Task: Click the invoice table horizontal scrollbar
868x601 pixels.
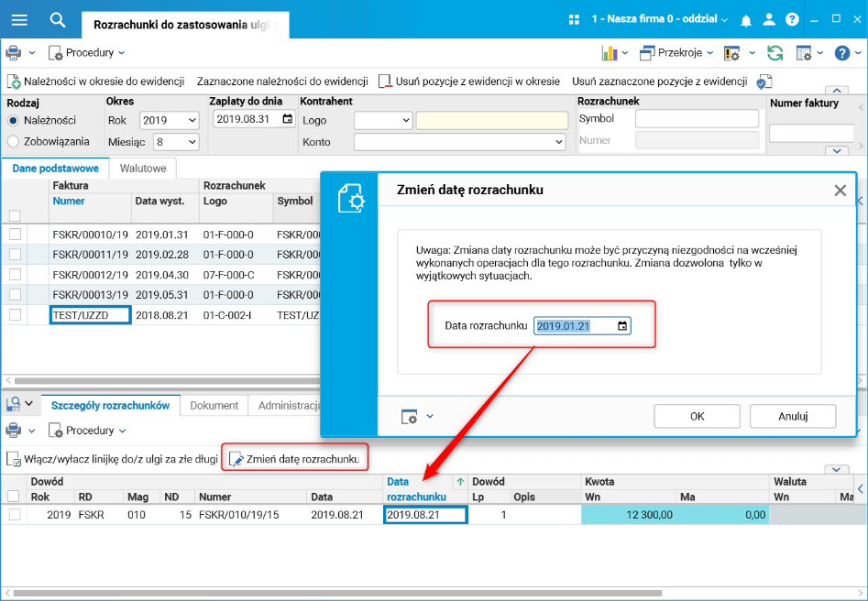Action: pyautogui.click(x=166, y=381)
